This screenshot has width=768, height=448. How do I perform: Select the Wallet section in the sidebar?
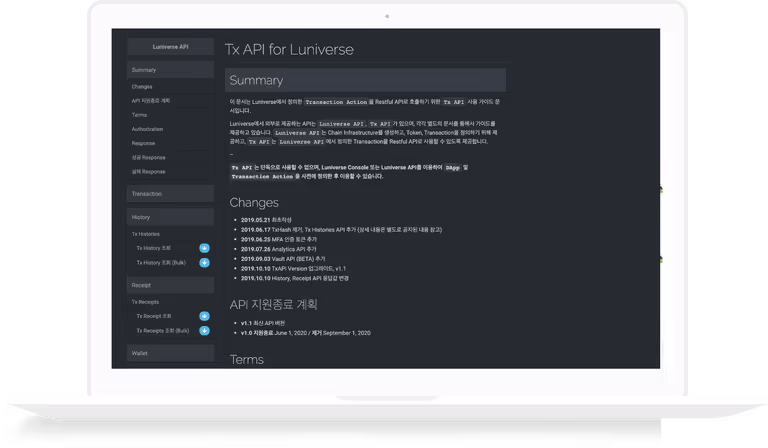(170, 354)
